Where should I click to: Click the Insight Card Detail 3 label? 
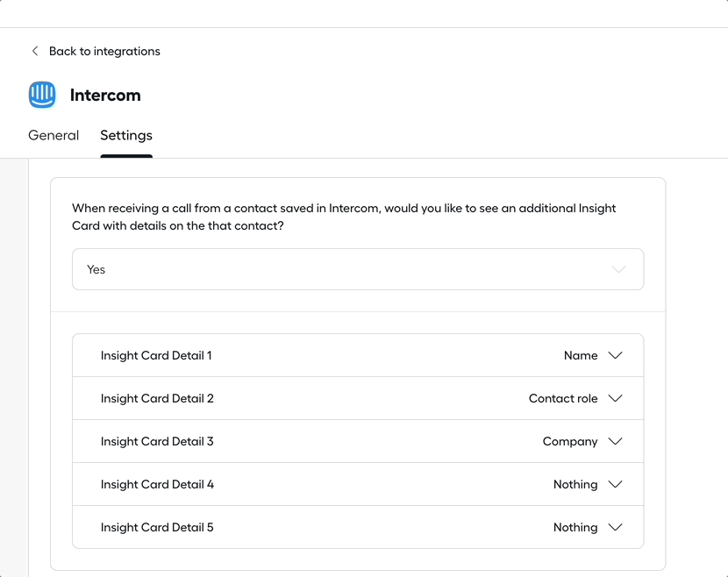(x=157, y=441)
